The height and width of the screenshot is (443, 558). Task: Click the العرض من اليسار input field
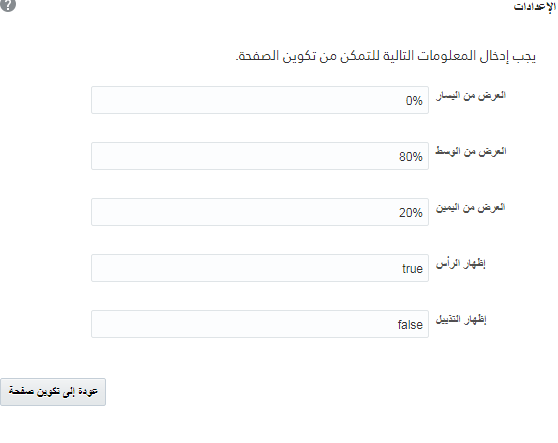point(260,100)
